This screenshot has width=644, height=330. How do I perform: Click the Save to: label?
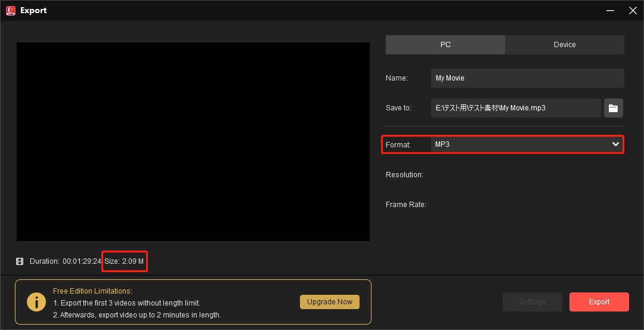(x=398, y=108)
